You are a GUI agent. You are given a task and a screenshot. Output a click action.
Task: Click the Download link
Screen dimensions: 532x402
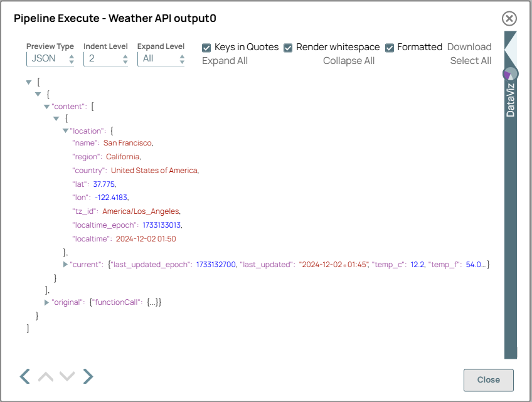pos(470,46)
